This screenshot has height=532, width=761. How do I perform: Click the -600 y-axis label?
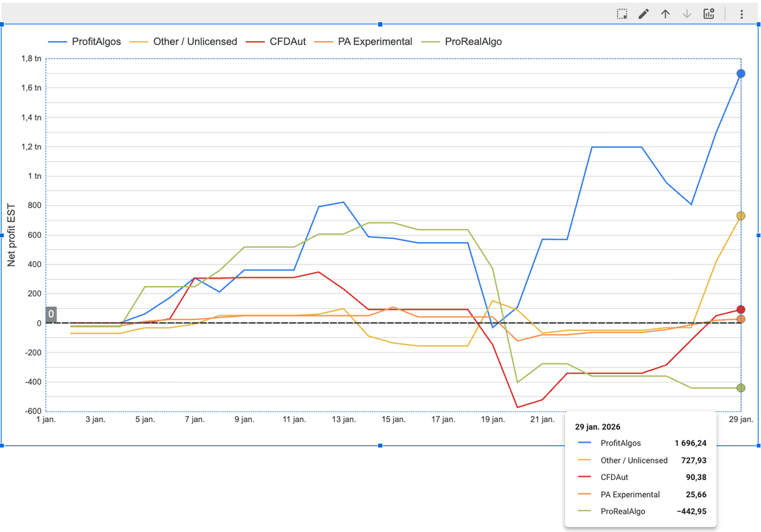[33, 412]
